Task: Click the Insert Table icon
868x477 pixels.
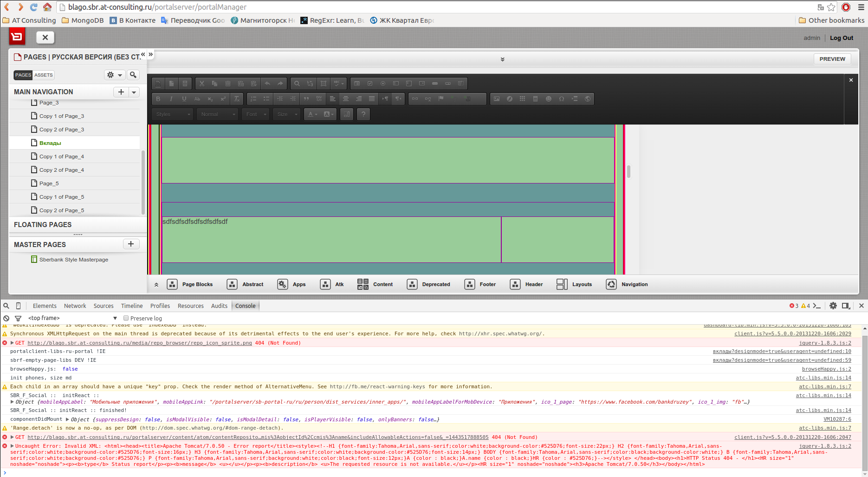Action: (523, 99)
